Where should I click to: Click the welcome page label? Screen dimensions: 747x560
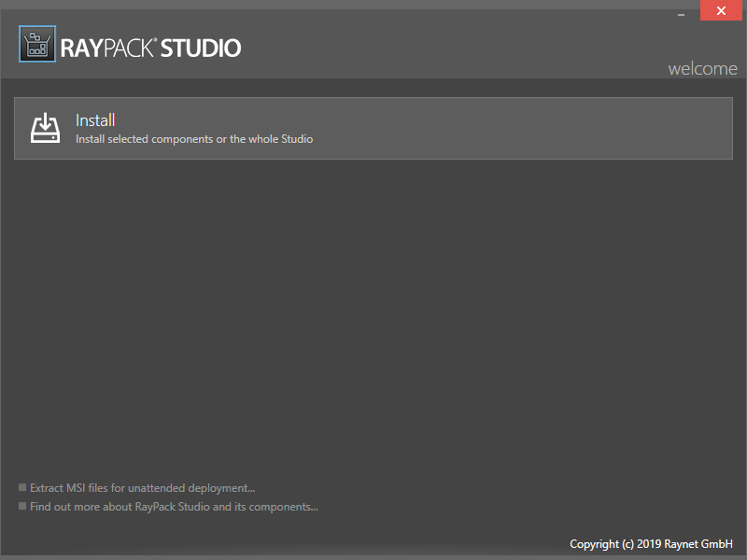coord(702,69)
